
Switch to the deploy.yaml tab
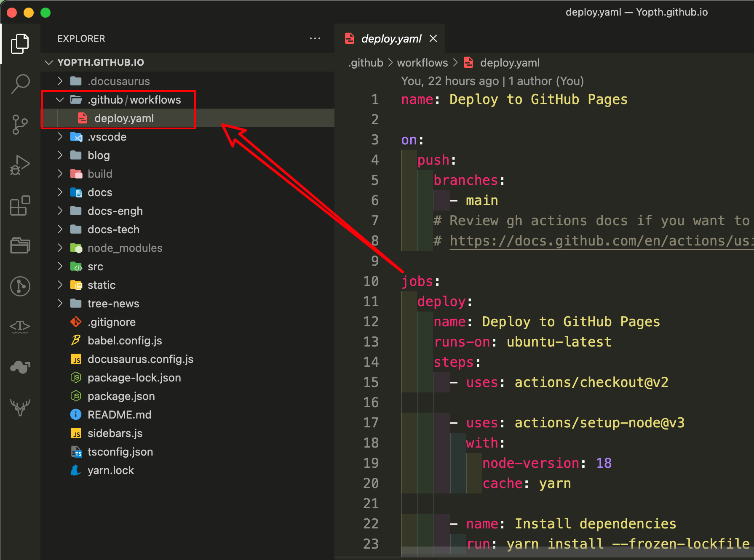[x=391, y=39]
